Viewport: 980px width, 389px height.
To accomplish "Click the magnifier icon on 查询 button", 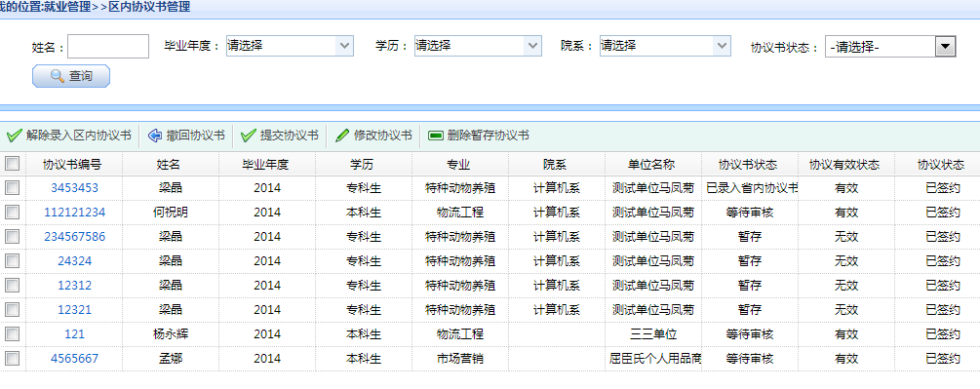I will click(57, 76).
